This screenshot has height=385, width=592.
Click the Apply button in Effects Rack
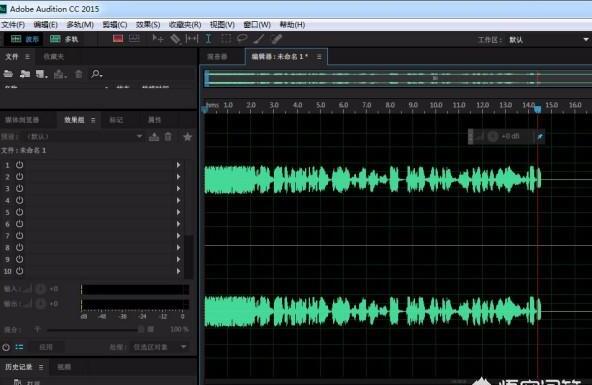click(x=46, y=347)
